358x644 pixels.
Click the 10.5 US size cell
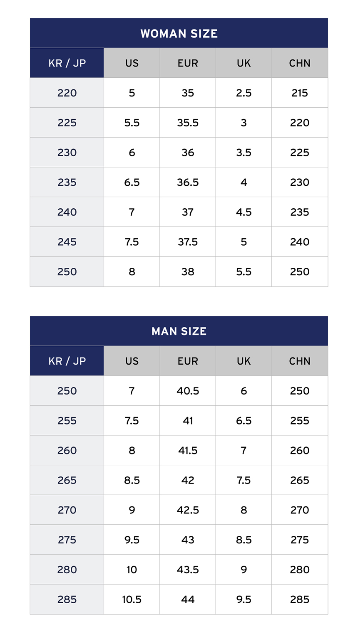(x=132, y=599)
